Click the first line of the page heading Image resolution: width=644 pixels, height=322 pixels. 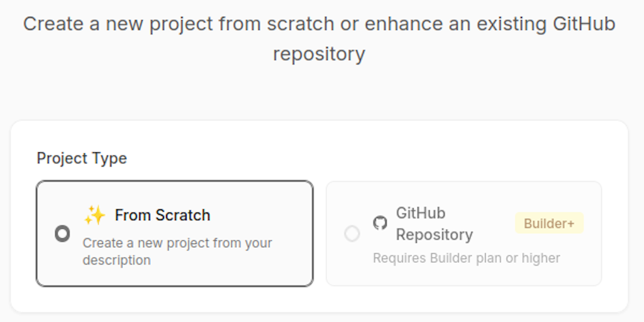[319, 24]
